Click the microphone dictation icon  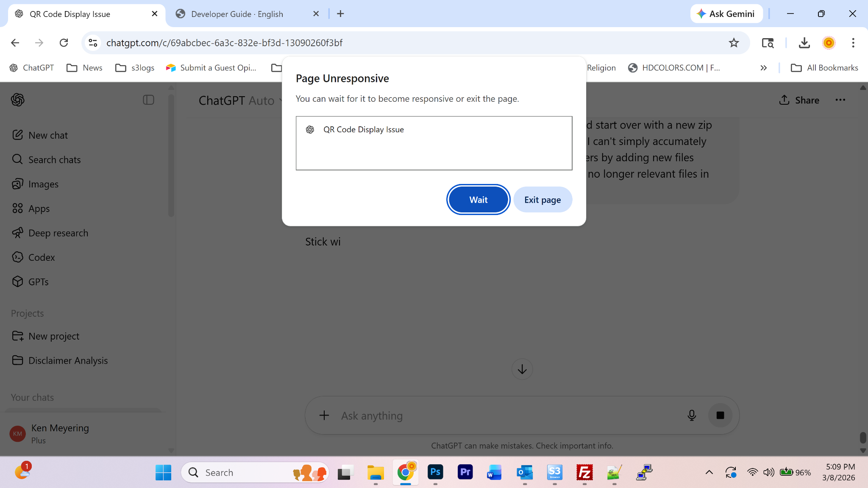click(692, 415)
